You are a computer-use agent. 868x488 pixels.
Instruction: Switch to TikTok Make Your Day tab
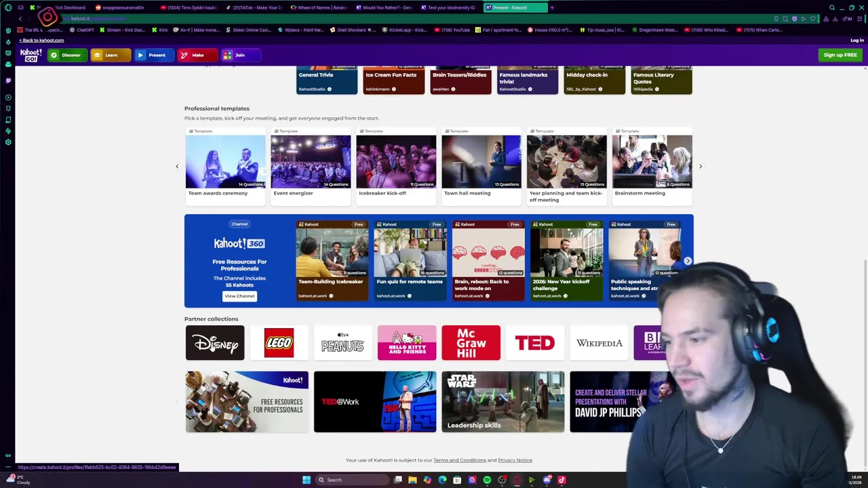point(254,7)
